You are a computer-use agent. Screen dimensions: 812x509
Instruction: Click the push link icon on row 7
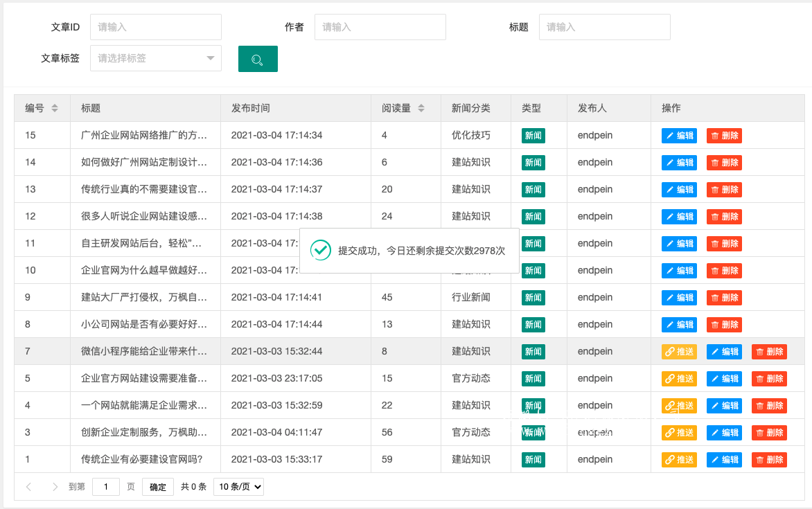[x=669, y=351]
